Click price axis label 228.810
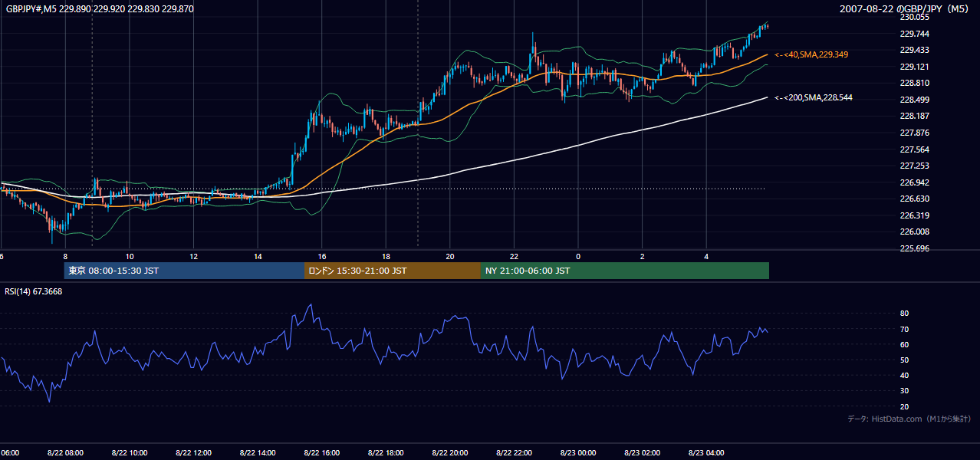Viewport: 980px width, 460px height. (x=915, y=83)
